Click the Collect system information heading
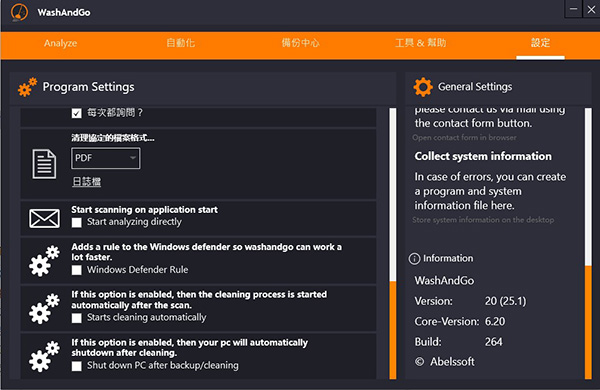This screenshot has width=600, height=390. click(x=483, y=156)
